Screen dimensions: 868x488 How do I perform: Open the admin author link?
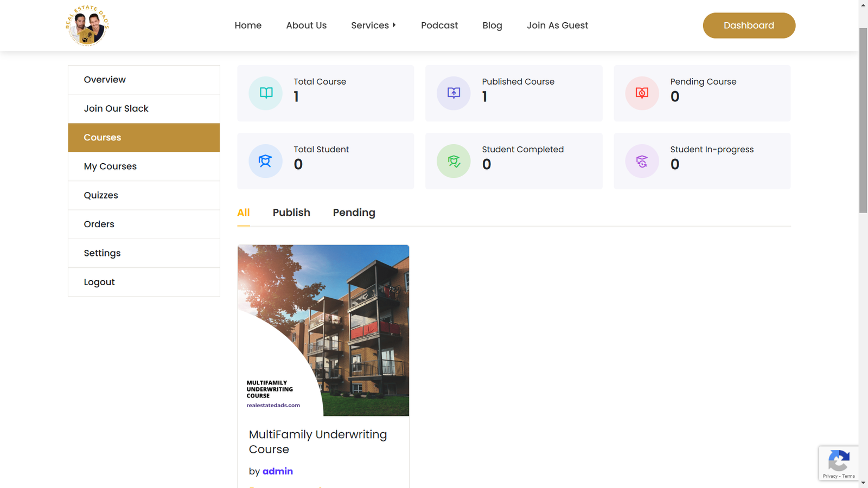click(277, 471)
